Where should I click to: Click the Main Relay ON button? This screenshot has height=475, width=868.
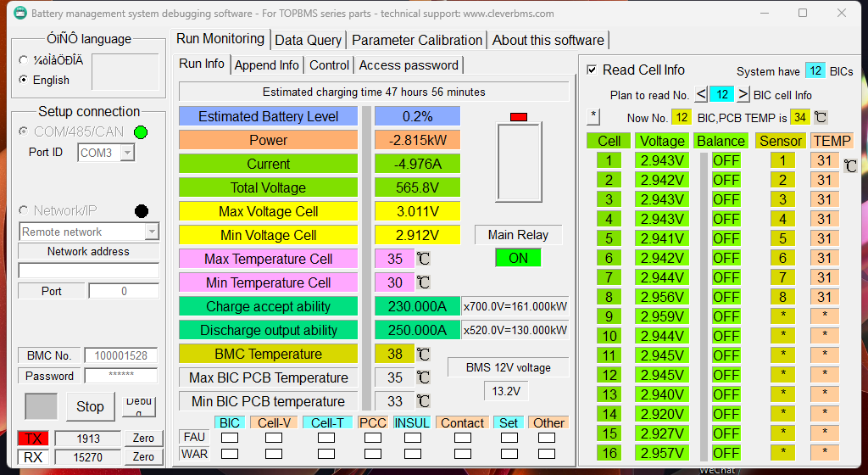(518, 258)
